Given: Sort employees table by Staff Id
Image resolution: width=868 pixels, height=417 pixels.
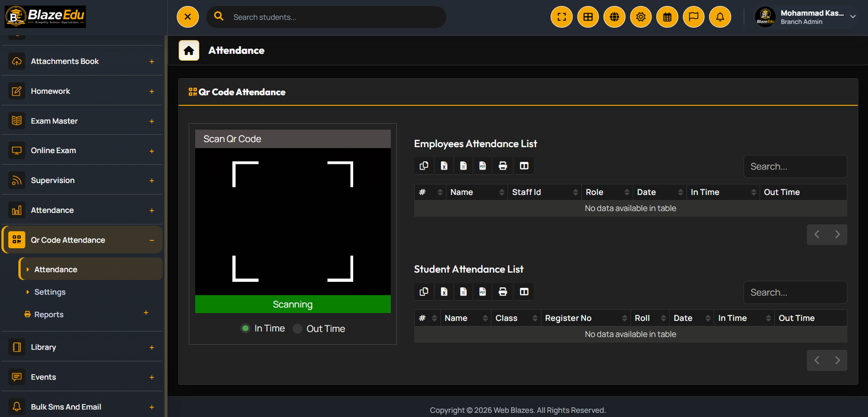Looking at the screenshot, I should tap(544, 192).
